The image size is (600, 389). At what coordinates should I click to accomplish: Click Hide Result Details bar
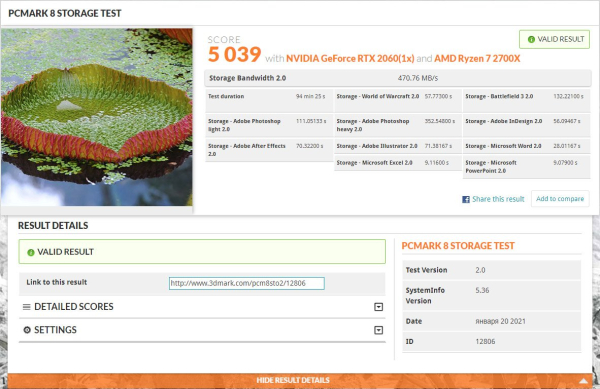click(x=300, y=380)
